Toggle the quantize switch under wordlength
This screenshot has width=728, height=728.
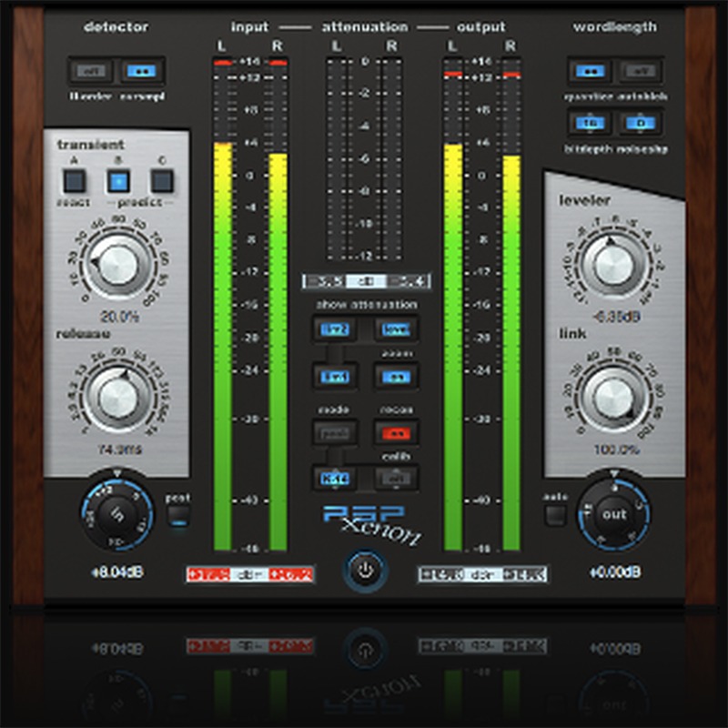click(590, 71)
